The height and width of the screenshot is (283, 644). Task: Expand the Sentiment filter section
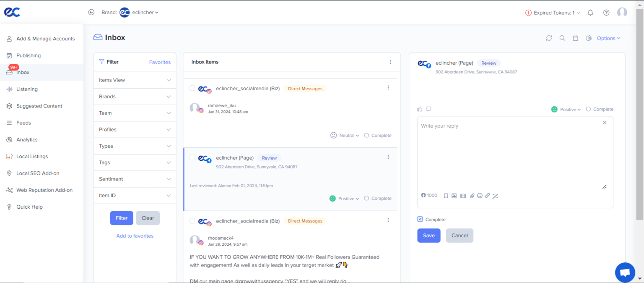134,179
